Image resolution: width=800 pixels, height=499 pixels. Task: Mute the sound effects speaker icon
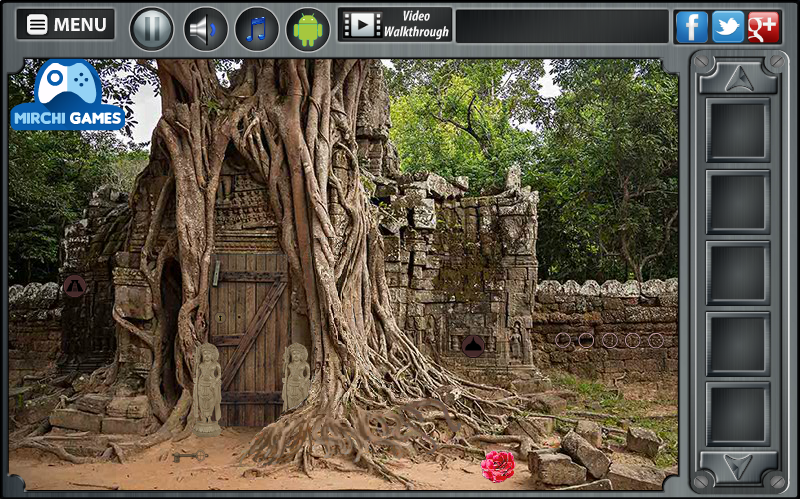click(x=205, y=29)
